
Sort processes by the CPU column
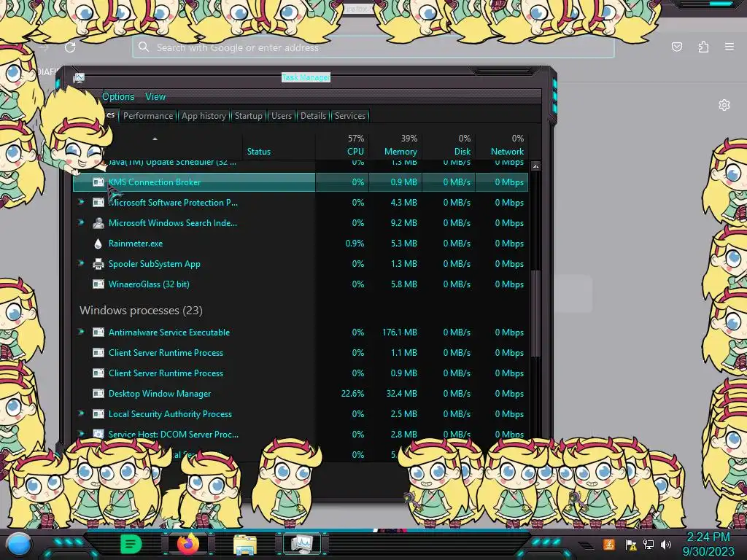(342, 146)
